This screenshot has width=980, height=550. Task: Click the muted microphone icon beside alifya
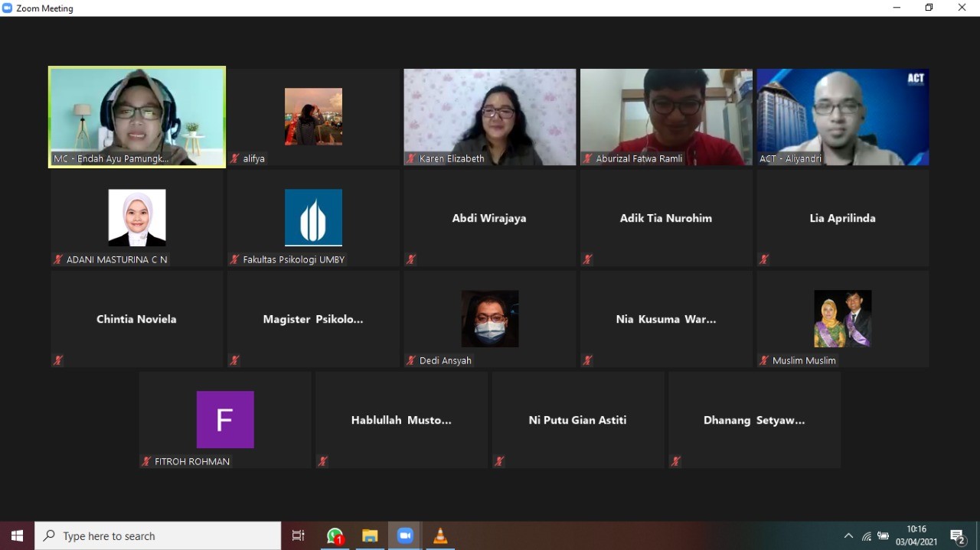[x=235, y=158]
